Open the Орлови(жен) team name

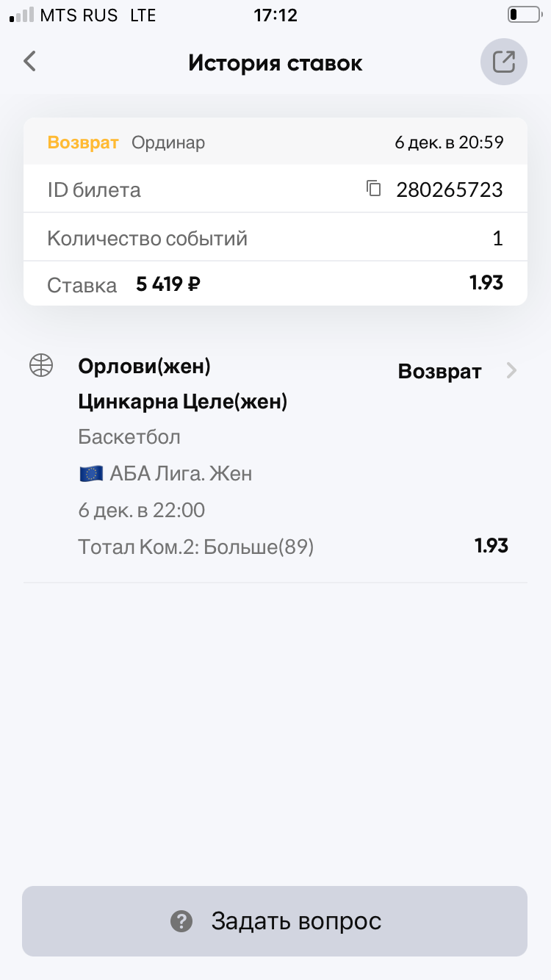pos(144,366)
